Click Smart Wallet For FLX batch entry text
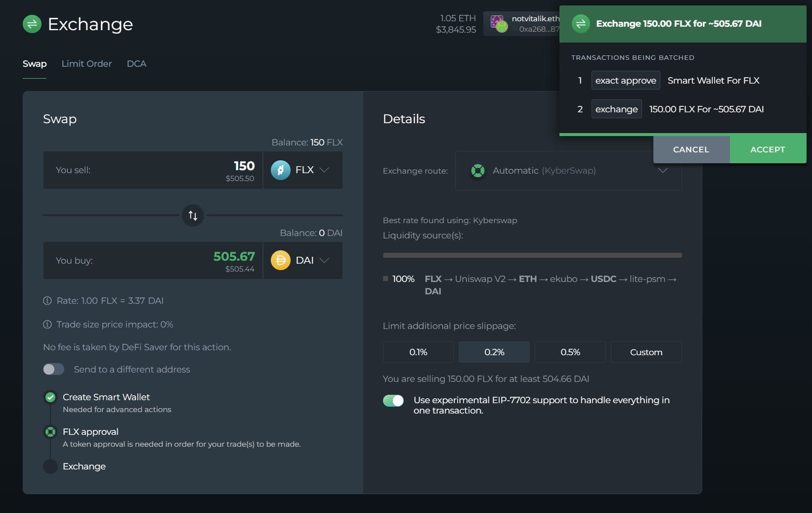The image size is (812, 513). 714,81
